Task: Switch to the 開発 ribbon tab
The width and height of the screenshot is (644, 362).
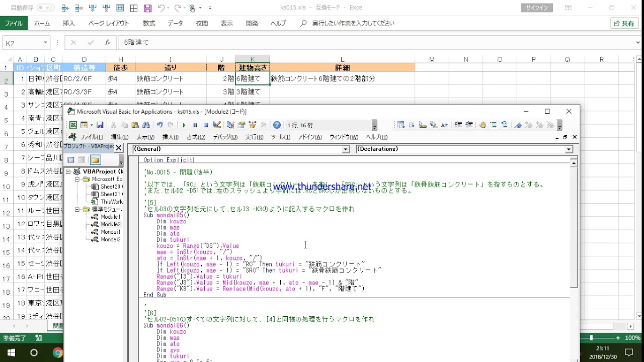Action: pos(252,23)
